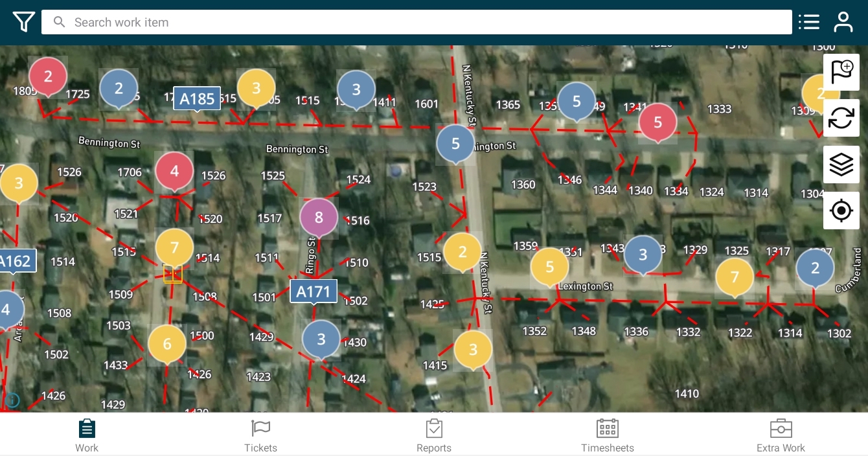Tap yellow 3 marker near 1415
Viewport: 868px width, 456px height.
point(473,351)
